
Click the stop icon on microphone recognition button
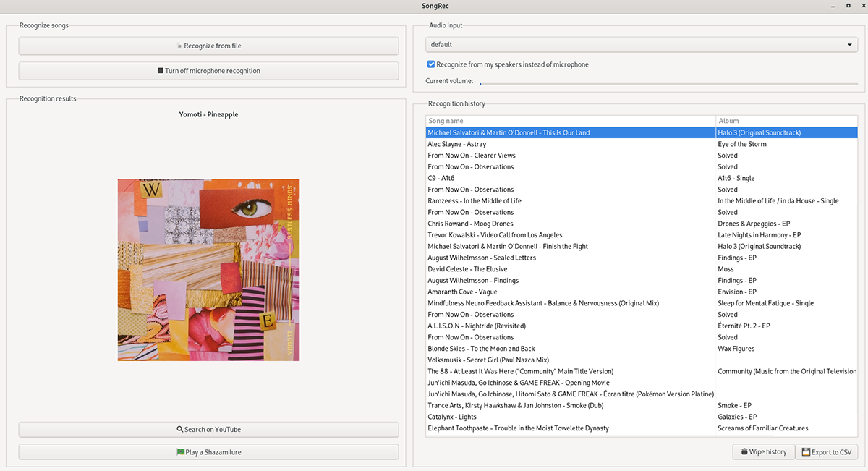(x=161, y=71)
